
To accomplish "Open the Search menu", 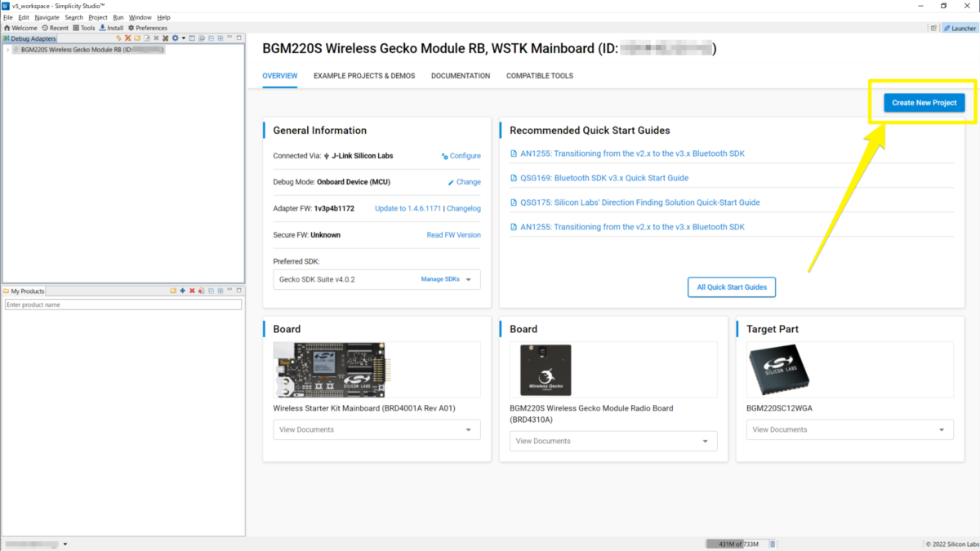I will [x=73, y=17].
